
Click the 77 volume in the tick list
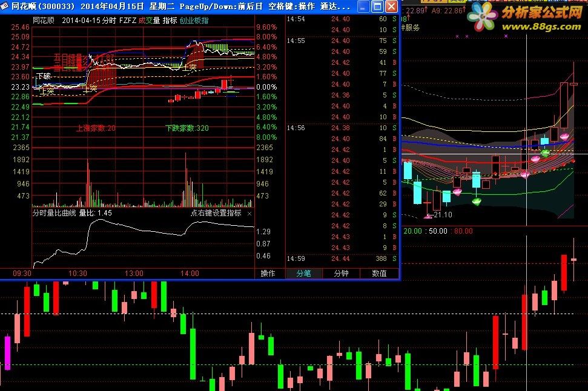click(383, 73)
